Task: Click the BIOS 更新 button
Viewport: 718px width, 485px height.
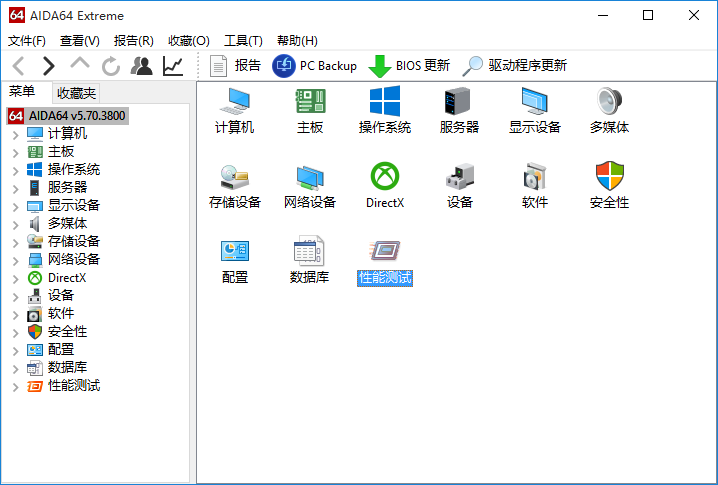Action: (x=410, y=66)
